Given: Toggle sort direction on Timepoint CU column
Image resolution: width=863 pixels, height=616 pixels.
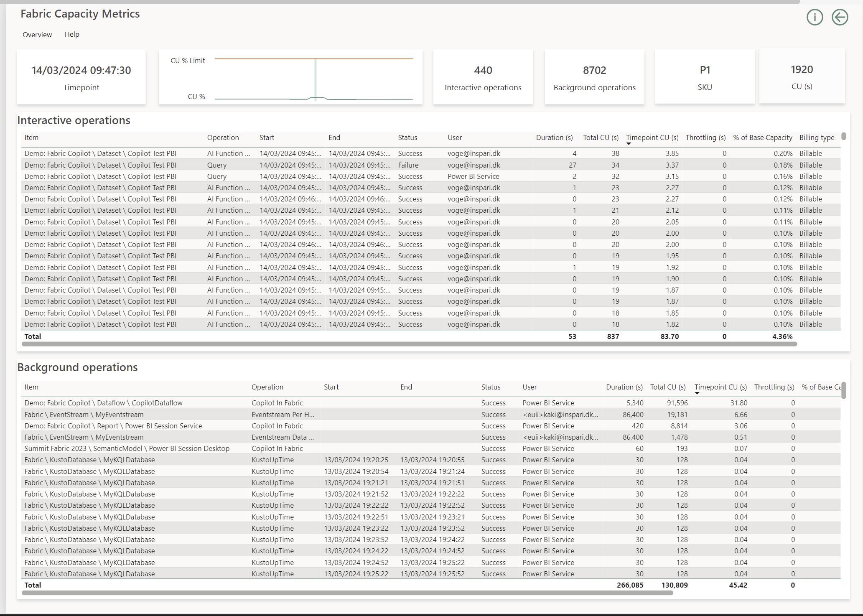Looking at the screenshot, I should (x=652, y=137).
